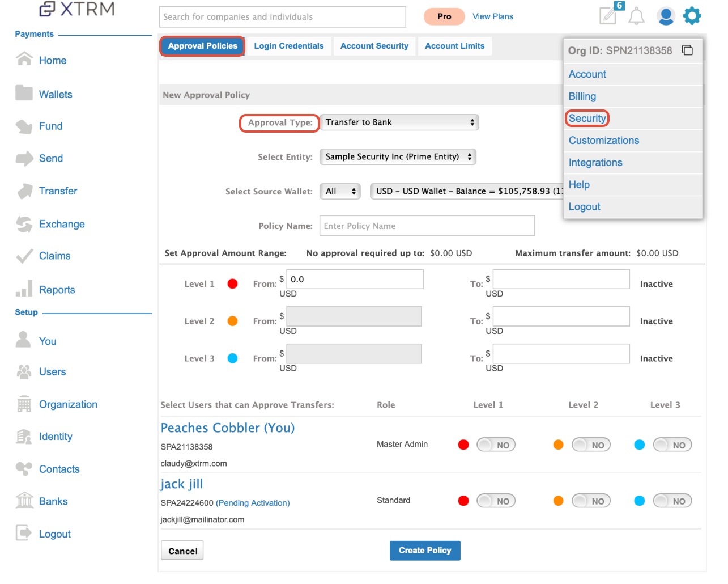Viewport: 728px width, 584px height.
Task: Open the View Plans link
Action: click(x=493, y=16)
